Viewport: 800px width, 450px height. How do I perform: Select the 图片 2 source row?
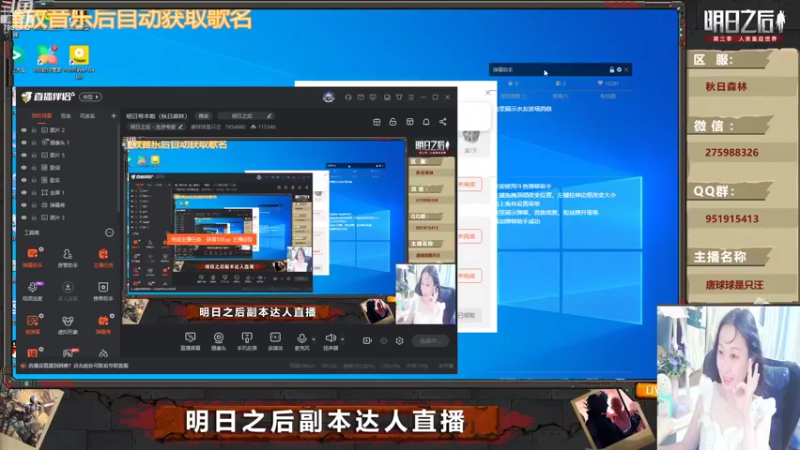(68, 130)
